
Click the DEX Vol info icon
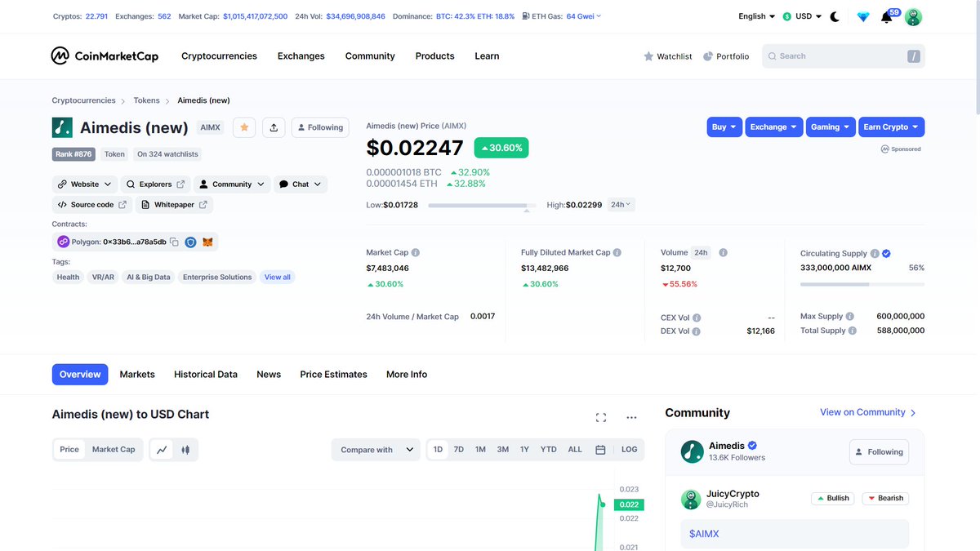pyautogui.click(x=697, y=331)
